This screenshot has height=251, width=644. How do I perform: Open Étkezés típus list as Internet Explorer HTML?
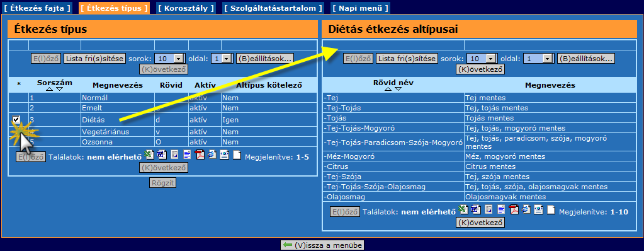coord(212,155)
